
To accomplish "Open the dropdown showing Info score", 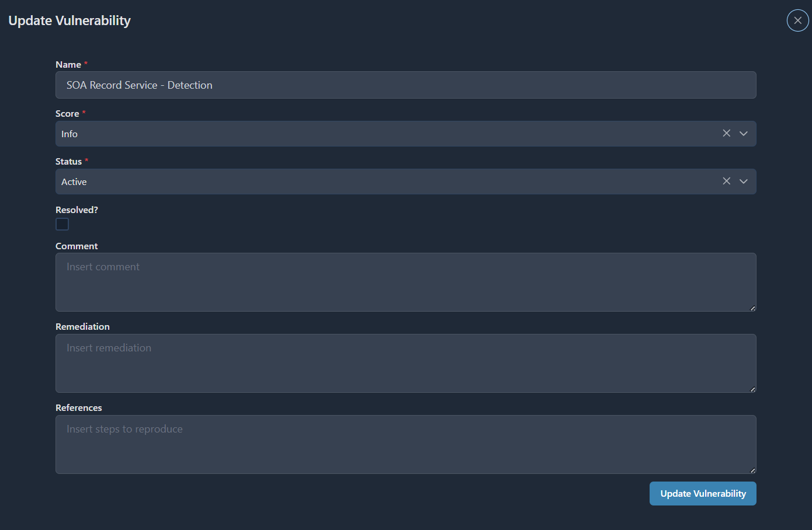I will (744, 133).
